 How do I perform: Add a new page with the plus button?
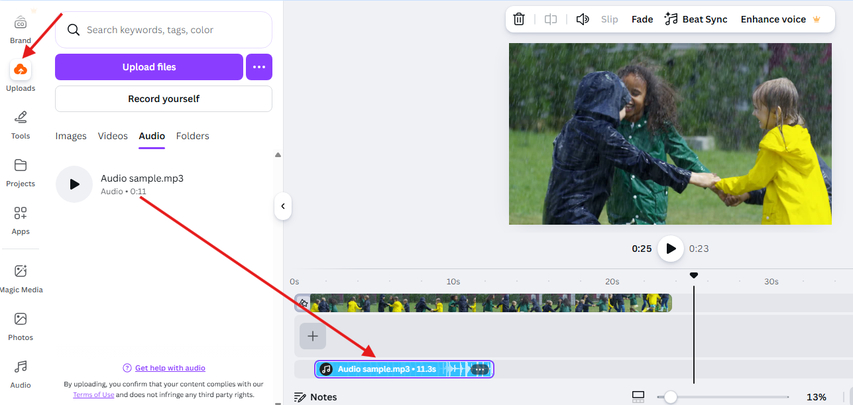pos(313,336)
